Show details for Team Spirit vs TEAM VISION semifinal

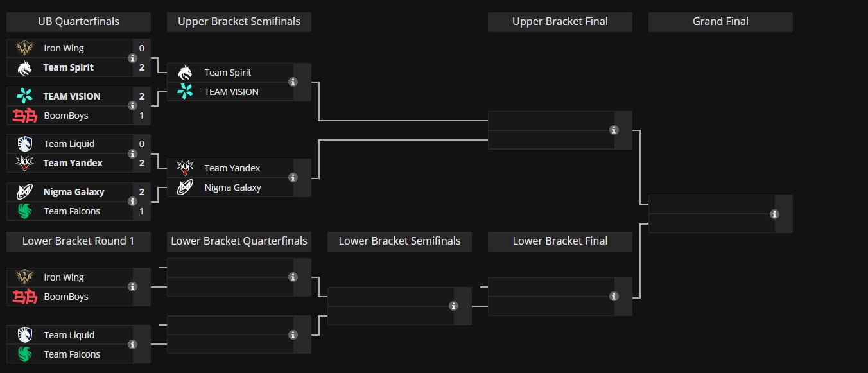coord(293,82)
